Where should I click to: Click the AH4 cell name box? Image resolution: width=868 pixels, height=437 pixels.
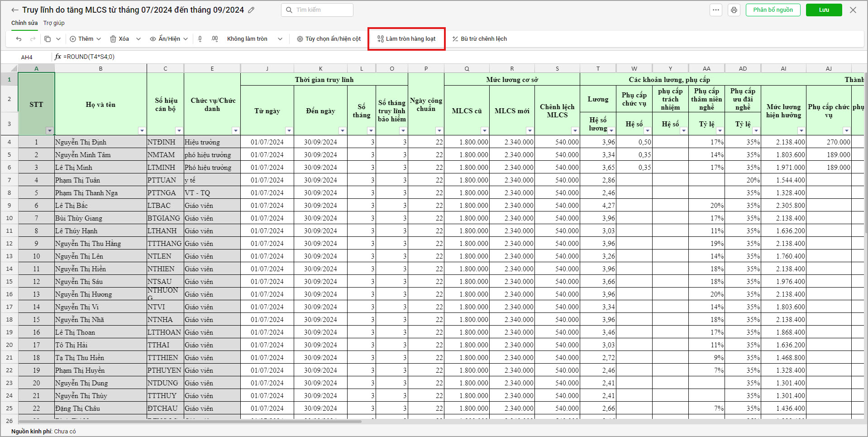pyautogui.click(x=27, y=57)
